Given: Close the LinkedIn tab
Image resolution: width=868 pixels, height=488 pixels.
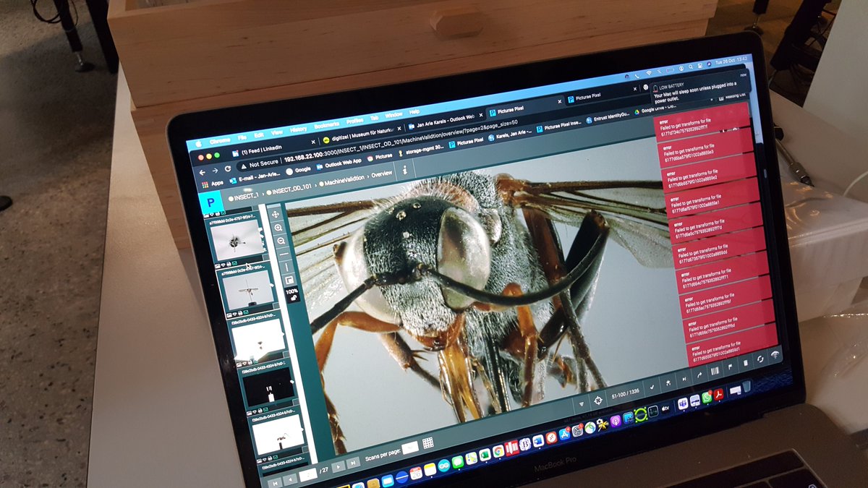Looking at the screenshot, I should tap(313, 142).
